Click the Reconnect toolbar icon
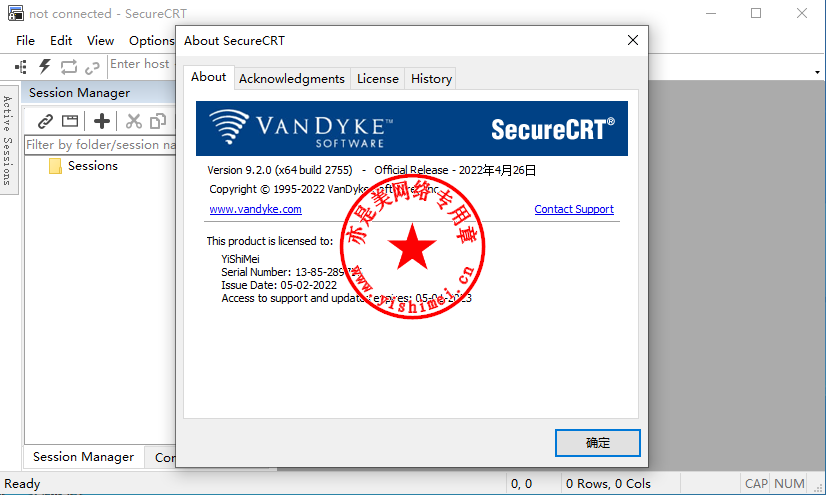 [x=68, y=67]
